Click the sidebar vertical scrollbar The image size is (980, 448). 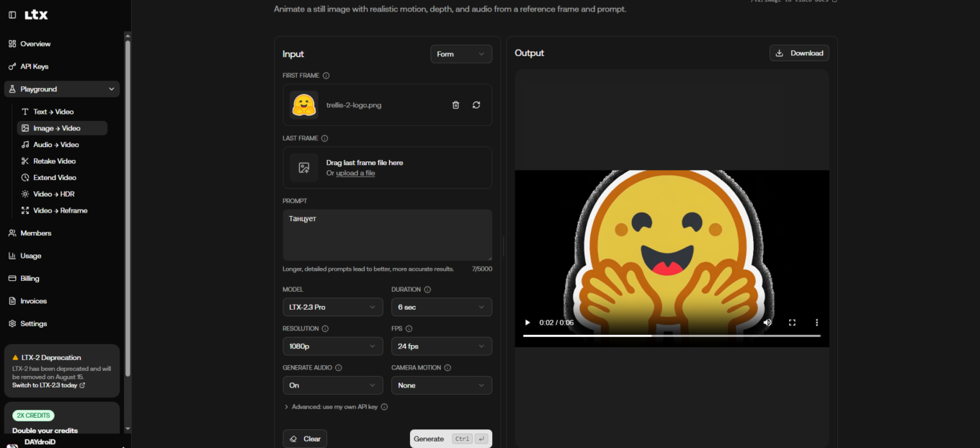[128, 209]
